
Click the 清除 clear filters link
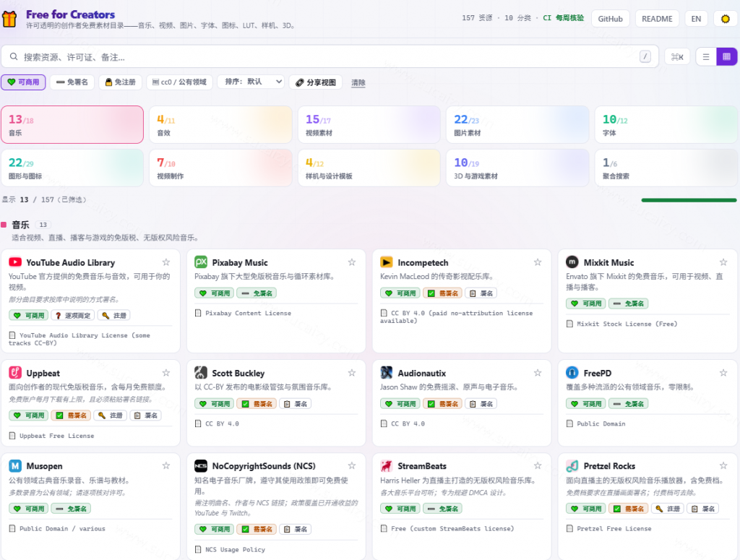pos(358,82)
